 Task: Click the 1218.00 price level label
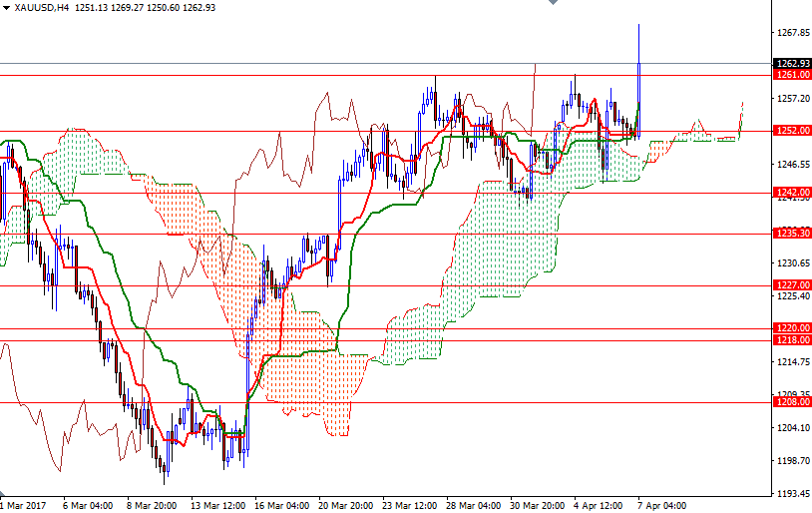click(792, 339)
